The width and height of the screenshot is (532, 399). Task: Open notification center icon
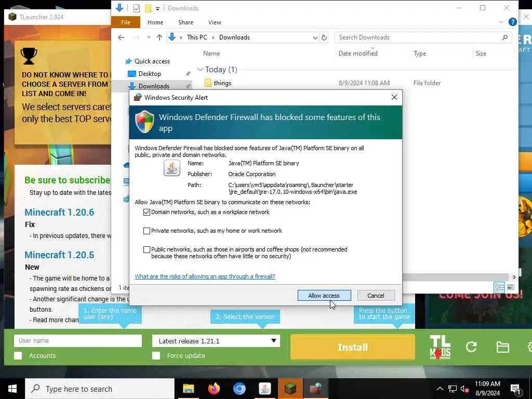[x=515, y=389]
